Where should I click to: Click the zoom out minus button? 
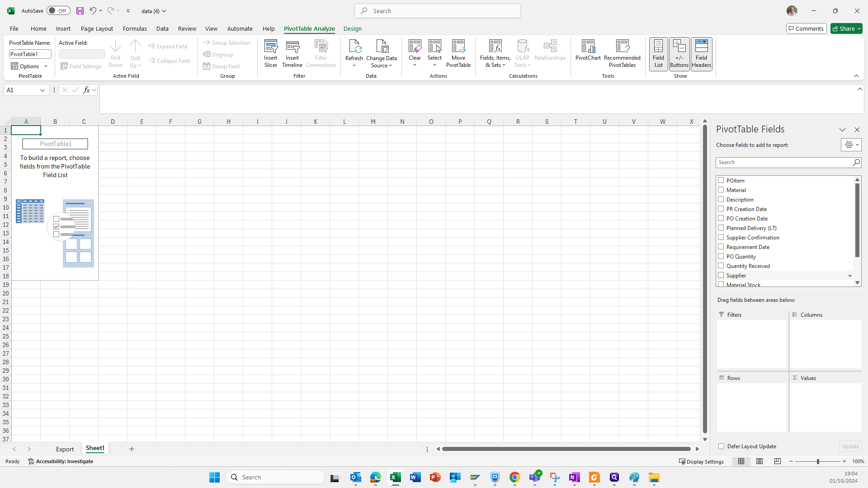[x=791, y=461]
